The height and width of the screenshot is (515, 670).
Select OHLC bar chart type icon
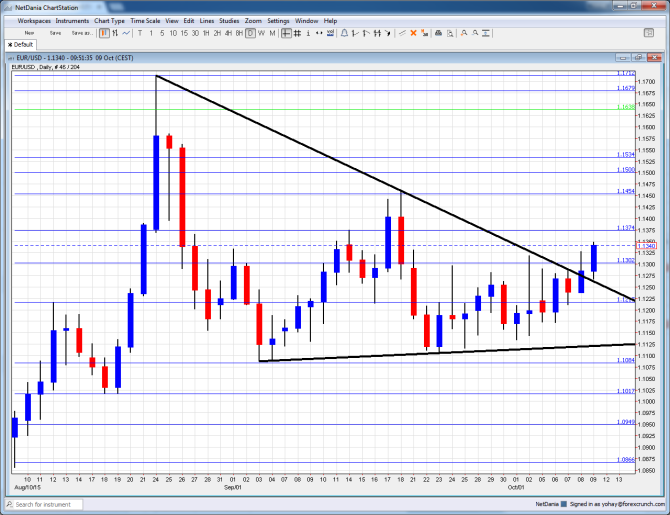[x=115, y=33]
